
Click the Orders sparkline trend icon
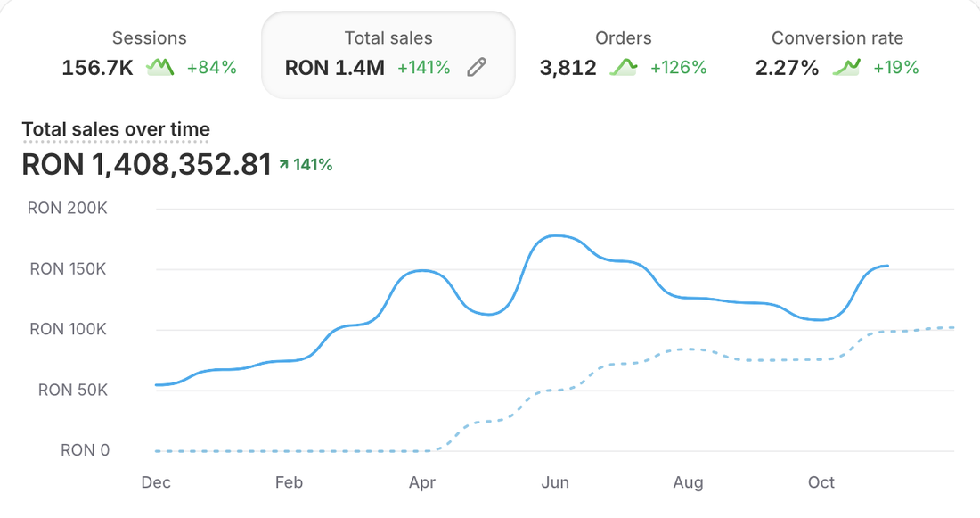click(624, 67)
